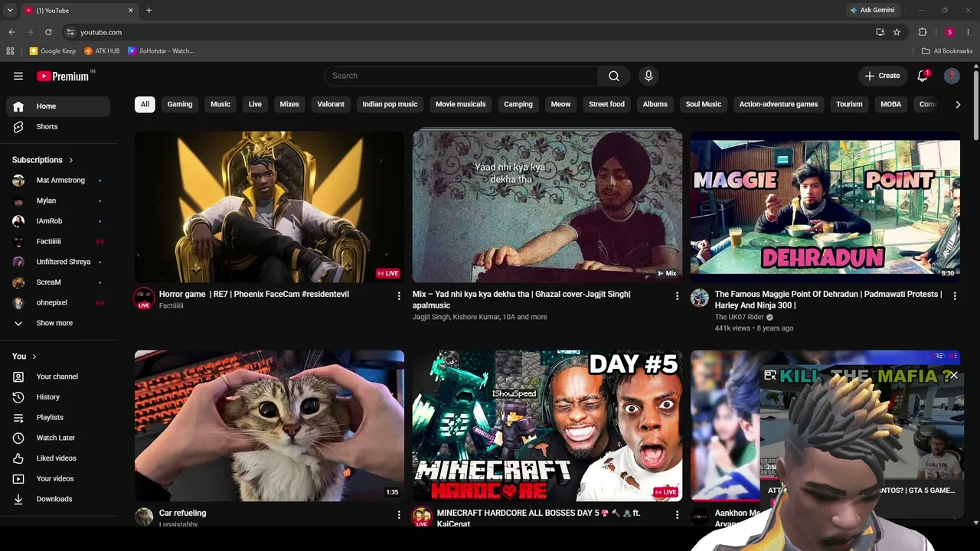The width and height of the screenshot is (980, 551).
Task: Open the Chrome apps grid shortcut
Action: pos(10,51)
